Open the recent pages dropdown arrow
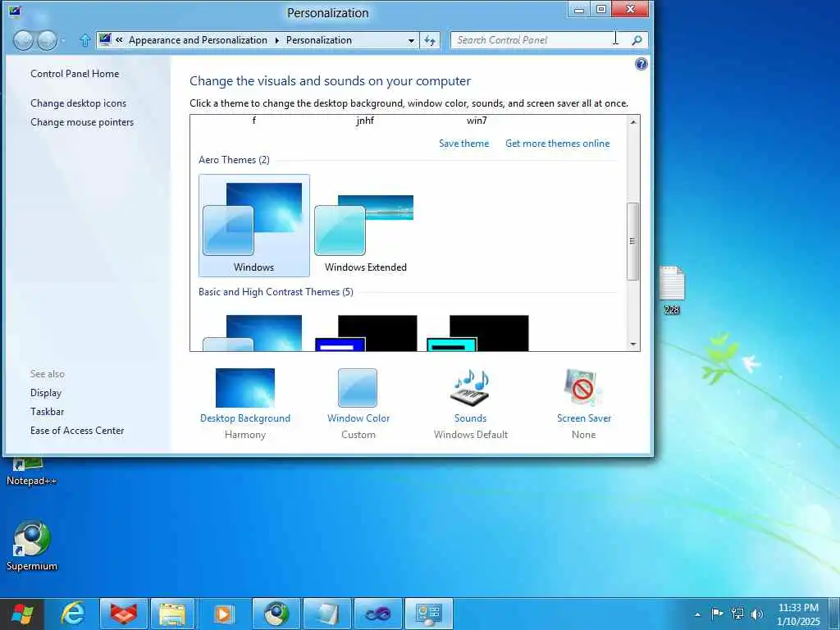 coord(63,41)
